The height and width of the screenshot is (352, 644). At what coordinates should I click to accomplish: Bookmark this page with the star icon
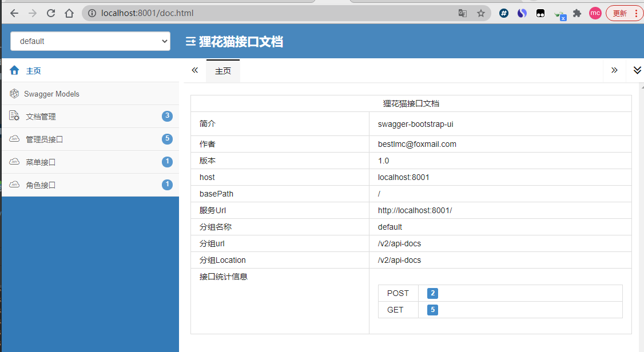click(481, 13)
